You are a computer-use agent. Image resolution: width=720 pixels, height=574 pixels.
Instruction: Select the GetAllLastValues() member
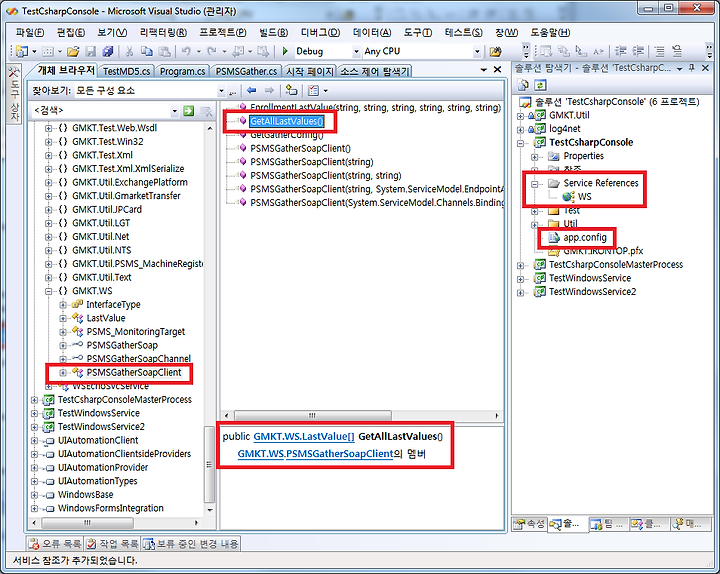tap(287, 121)
